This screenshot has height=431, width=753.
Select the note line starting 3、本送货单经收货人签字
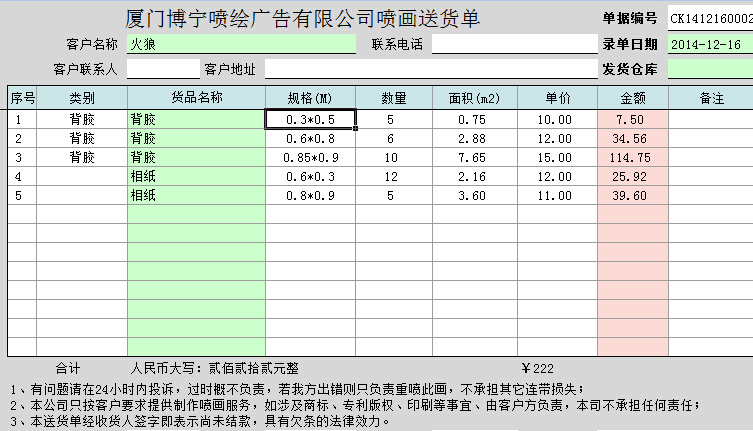tap(200, 421)
